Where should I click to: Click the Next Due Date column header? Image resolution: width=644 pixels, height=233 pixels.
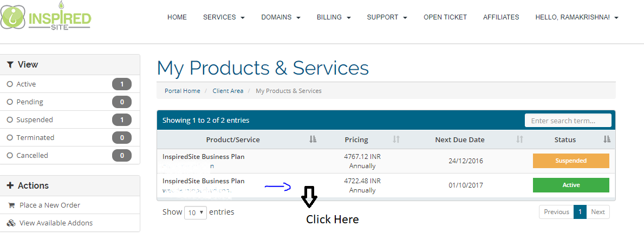pos(460,139)
